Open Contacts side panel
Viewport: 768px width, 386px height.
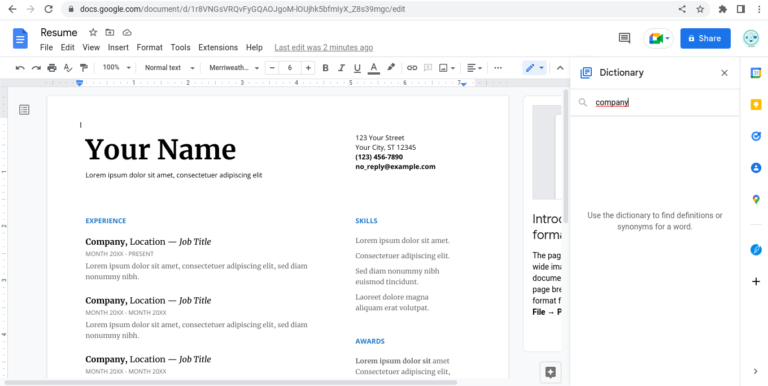[756, 168]
